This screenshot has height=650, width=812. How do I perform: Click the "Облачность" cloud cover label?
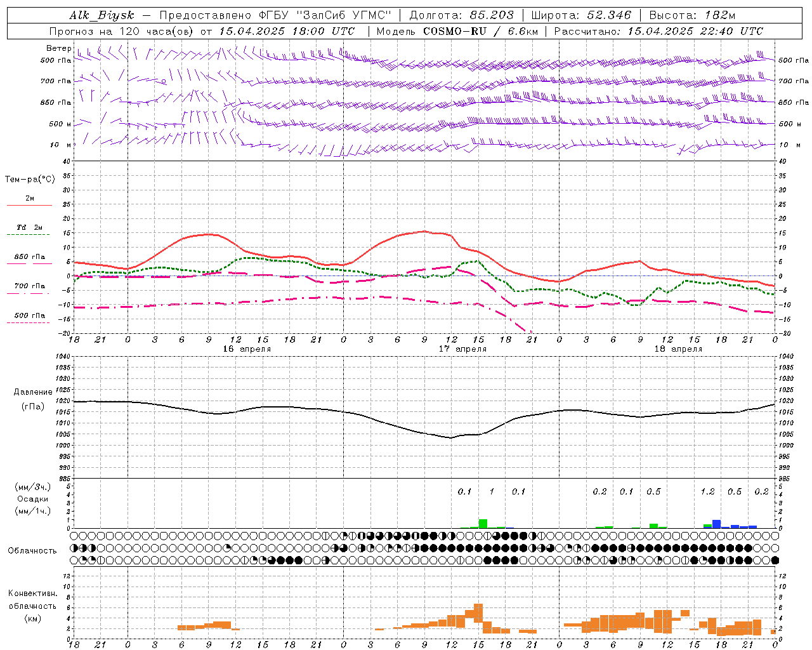(x=32, y=550)
